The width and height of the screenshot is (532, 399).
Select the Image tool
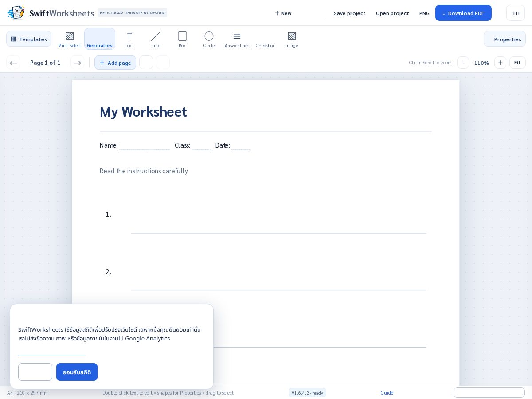(x=292, y=39)
